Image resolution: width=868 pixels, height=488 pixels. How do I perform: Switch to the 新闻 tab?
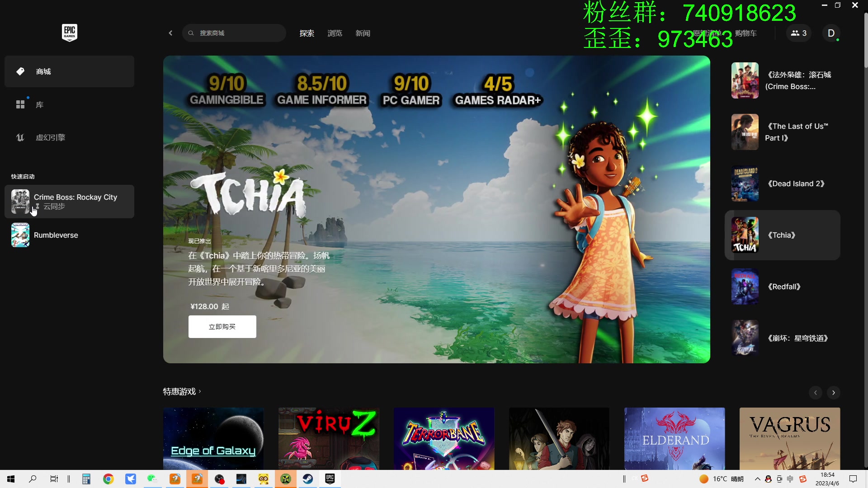click(x=363, y=33)
